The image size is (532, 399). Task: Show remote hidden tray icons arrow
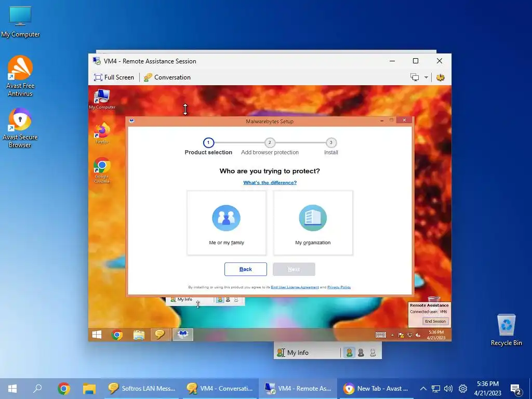click(392, 335)
